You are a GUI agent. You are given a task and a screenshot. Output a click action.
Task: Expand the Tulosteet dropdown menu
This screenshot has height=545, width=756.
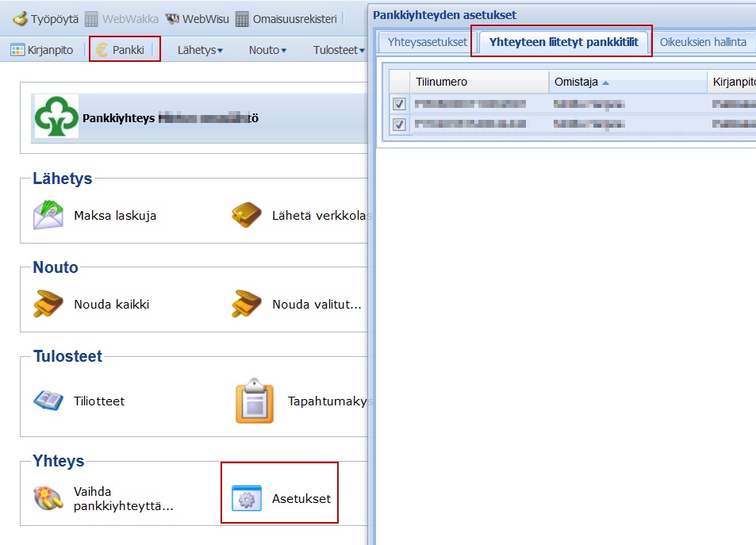pos(339,50)
